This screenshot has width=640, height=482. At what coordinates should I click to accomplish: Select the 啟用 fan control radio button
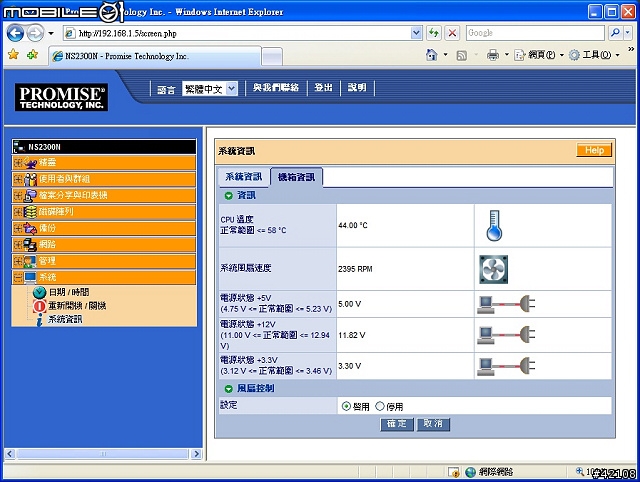[346, 406]
